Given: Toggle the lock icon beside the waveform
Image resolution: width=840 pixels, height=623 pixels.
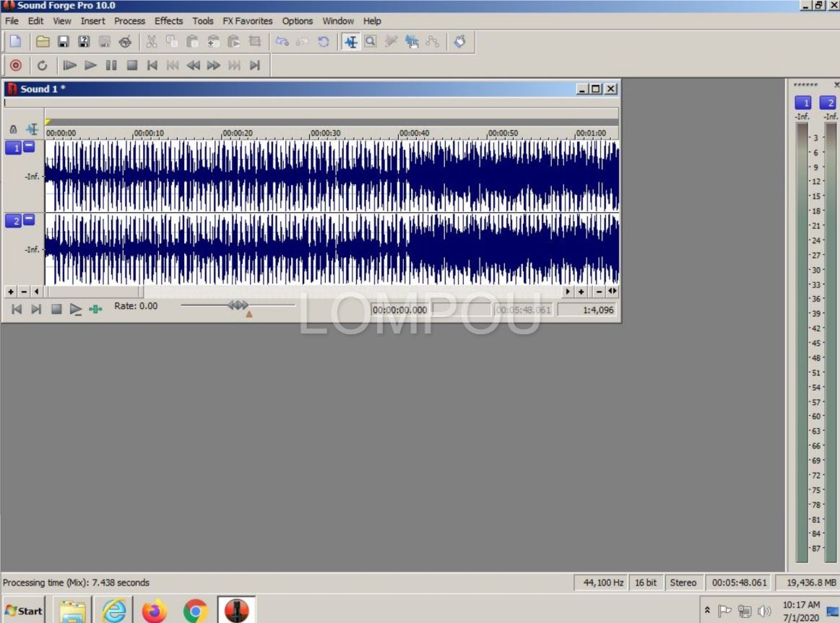Looking at the screenshot, I should pos(12,128).
